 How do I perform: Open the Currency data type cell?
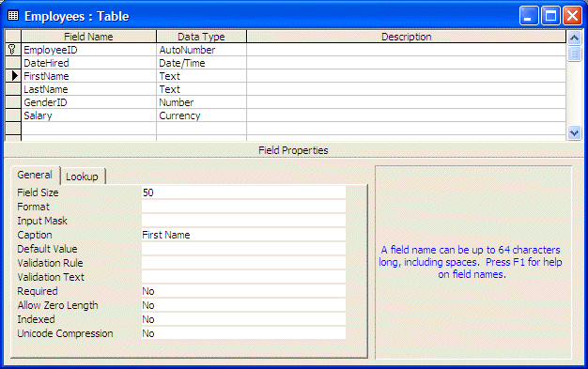201,115
